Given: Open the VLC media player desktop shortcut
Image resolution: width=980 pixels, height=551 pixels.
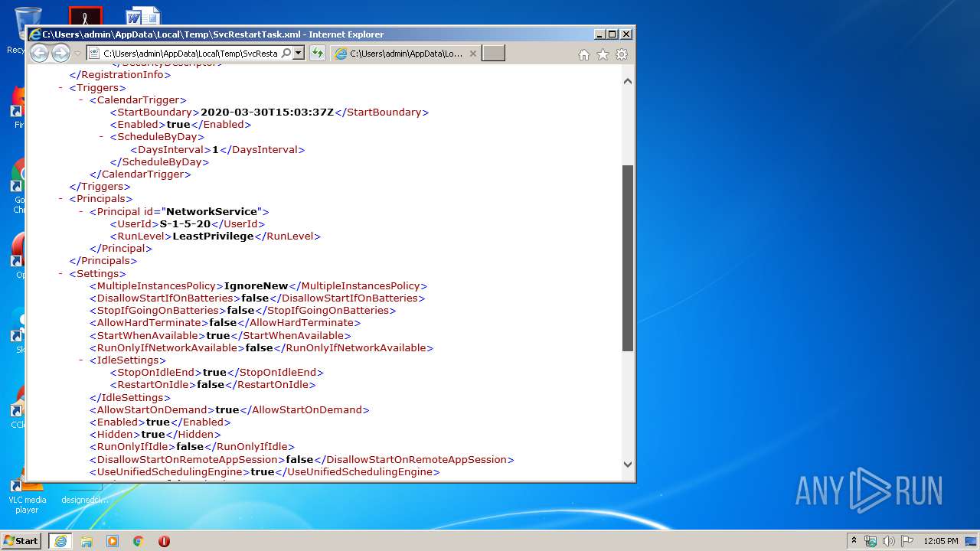Looking at the screenshot, I should click(27, 494).
